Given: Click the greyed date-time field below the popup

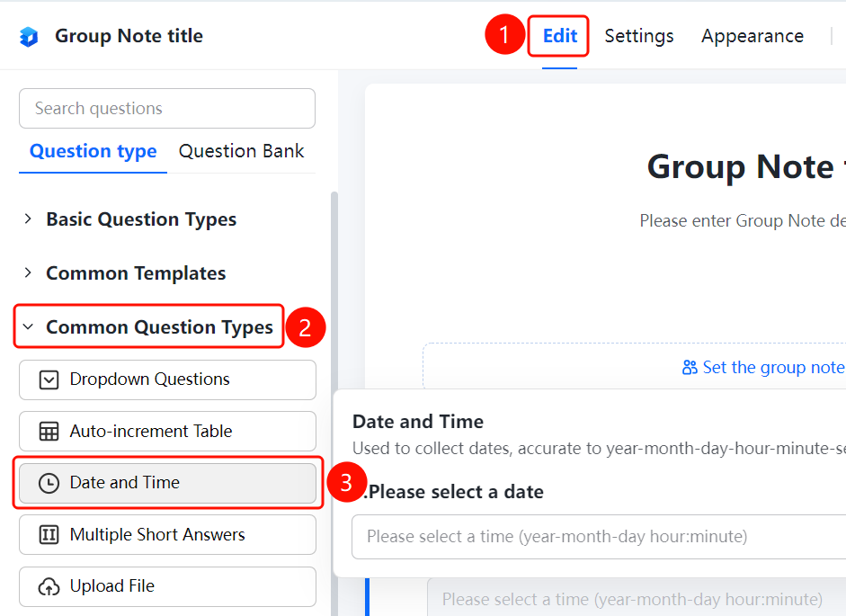Looking at the screenshot, I should coord(637,599).
